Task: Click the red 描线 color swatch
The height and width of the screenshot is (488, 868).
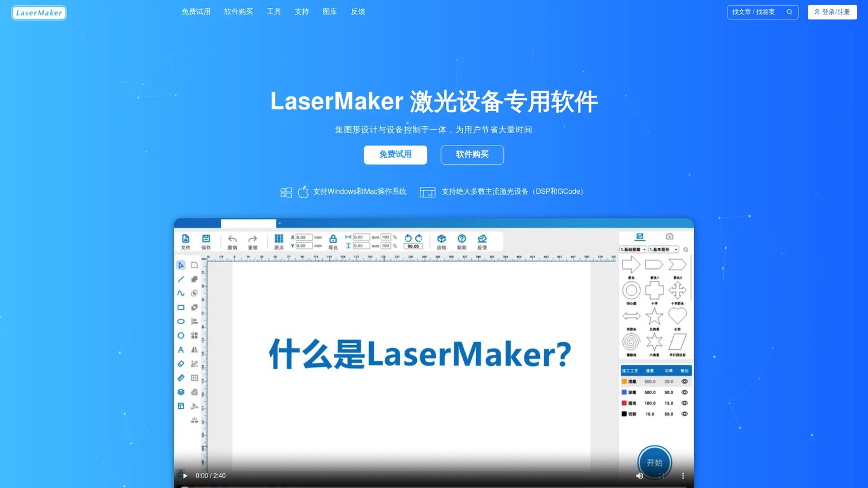Action: (624, 403)
